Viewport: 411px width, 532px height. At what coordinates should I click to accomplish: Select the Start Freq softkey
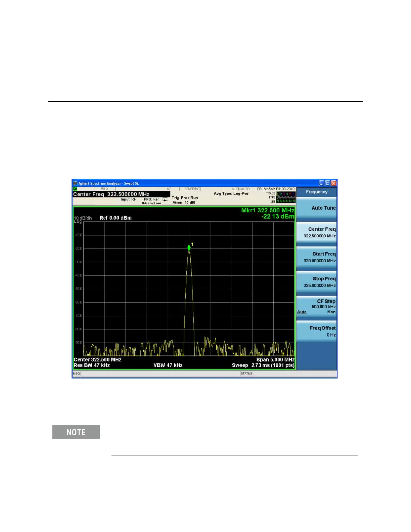[x=316, y=257]
